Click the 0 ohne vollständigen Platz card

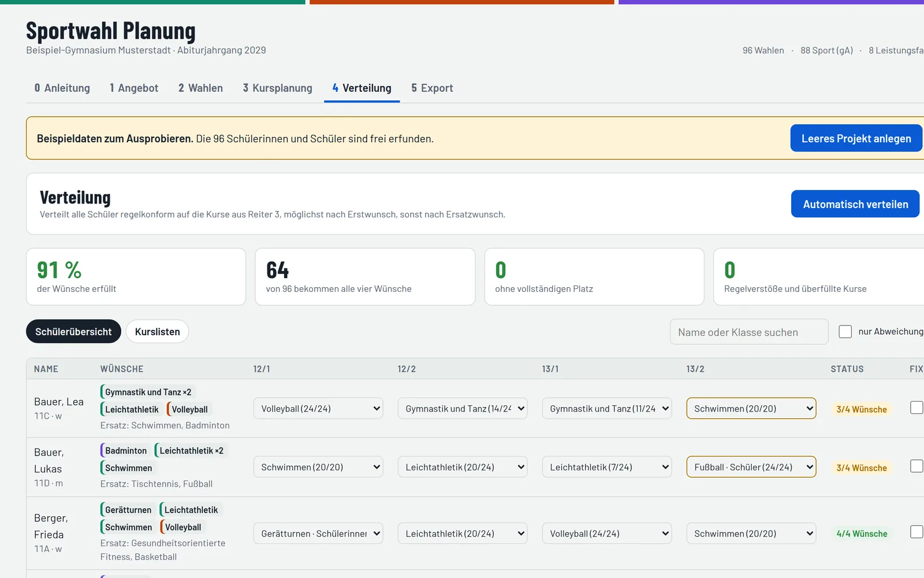click(x=594, y=277)
